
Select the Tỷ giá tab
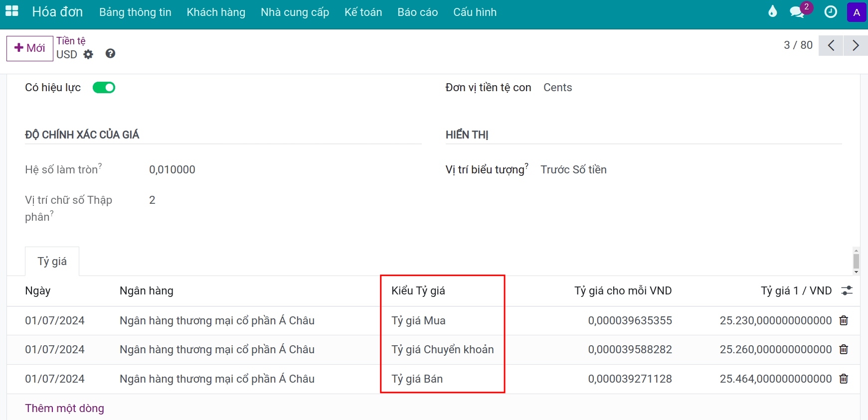pyautogui.click(x=52, y=262)
